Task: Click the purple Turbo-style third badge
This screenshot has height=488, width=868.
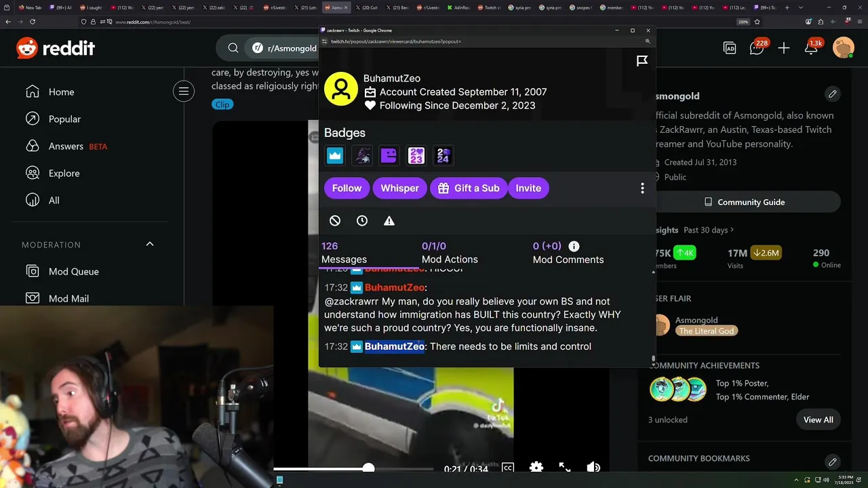Action: pyautogui.click(x=389, y=156)
